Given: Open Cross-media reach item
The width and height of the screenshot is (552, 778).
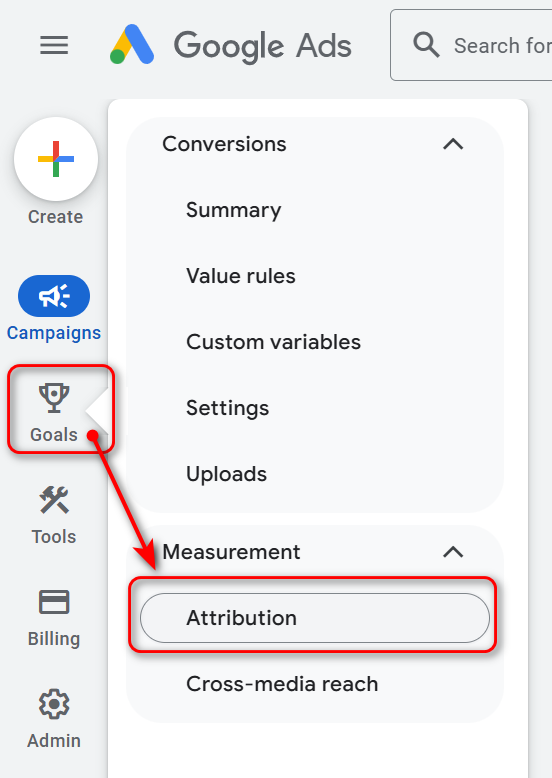Looking at the screenshot, I should pyautogui.click(x=282, y=684).
